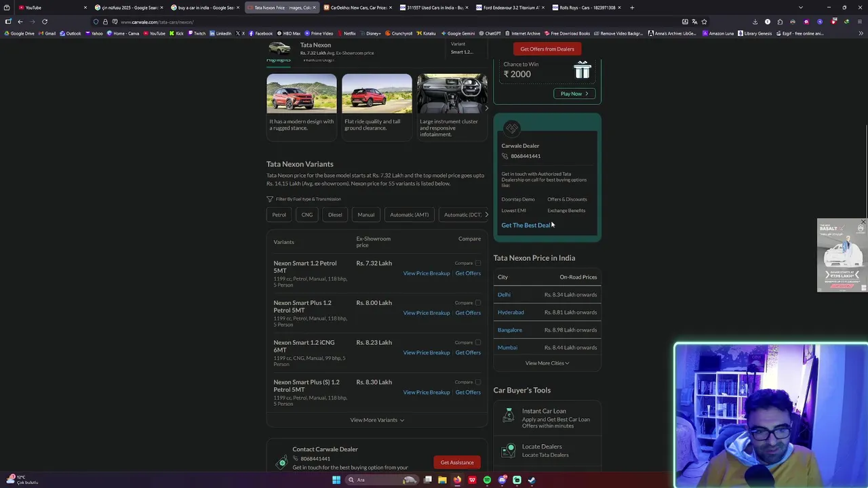
Task: Click the Locate Dealers icon
Action: (509, 451)
